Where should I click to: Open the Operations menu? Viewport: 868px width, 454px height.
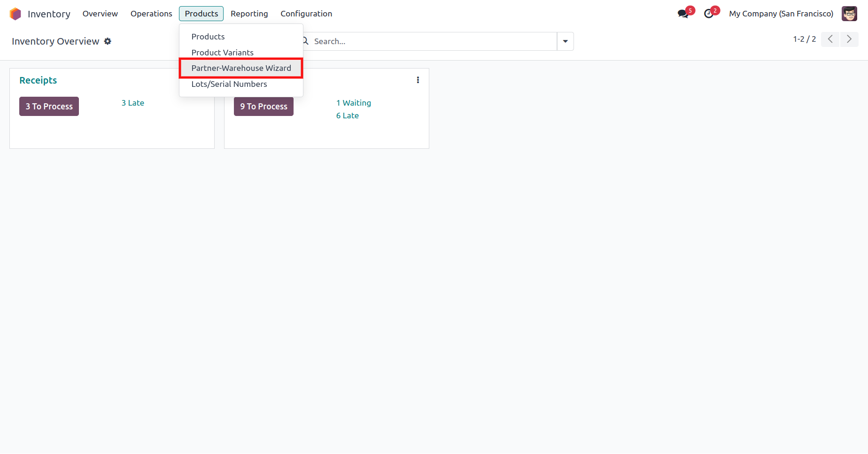pos(151,14)
